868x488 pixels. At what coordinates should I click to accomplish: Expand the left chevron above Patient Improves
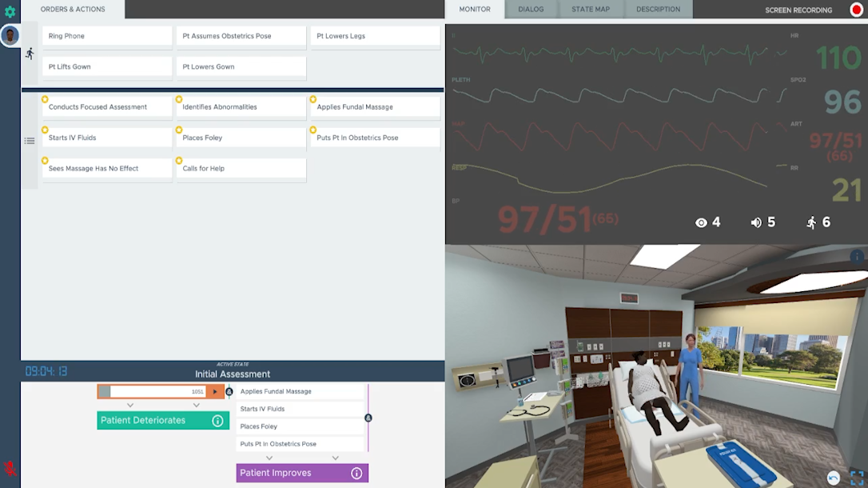pyautogui.click(x=269, y=458)
